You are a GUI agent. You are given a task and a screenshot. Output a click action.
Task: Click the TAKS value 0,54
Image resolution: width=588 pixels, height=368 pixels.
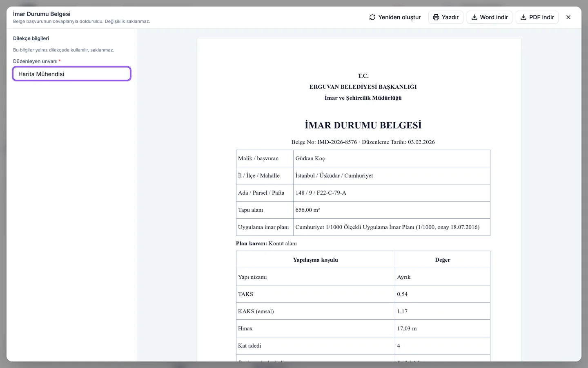[x=402, y=294]
